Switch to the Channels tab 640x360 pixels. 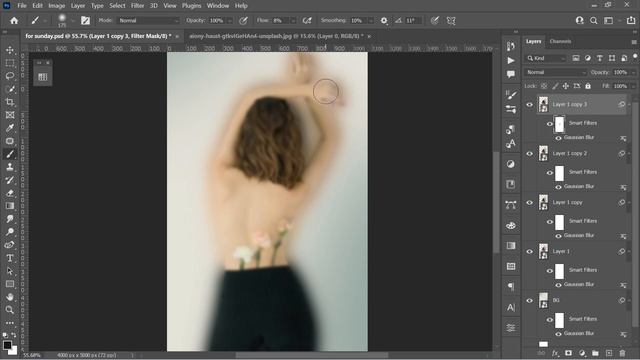click(x=560, y=41)
